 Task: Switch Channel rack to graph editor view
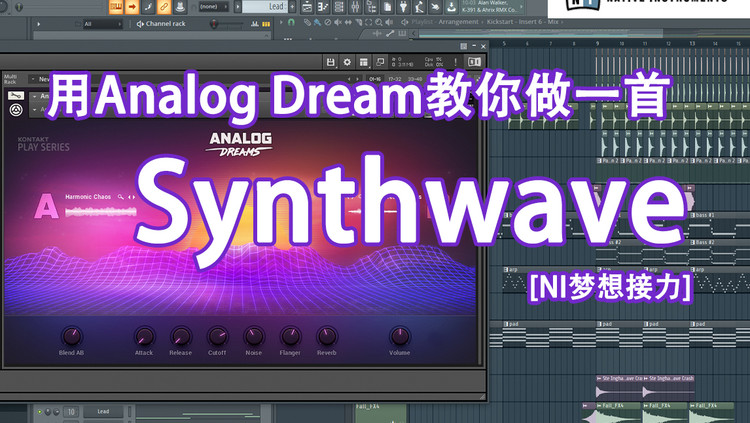click(x=255, y=24)
